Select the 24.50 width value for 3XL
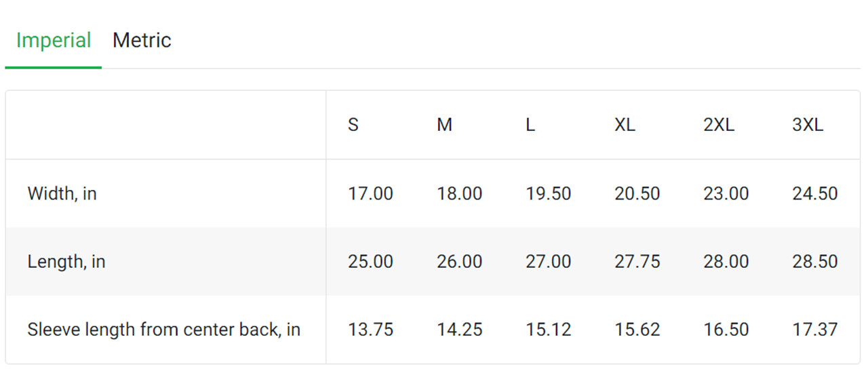868x371 pixels. [814, 194]
